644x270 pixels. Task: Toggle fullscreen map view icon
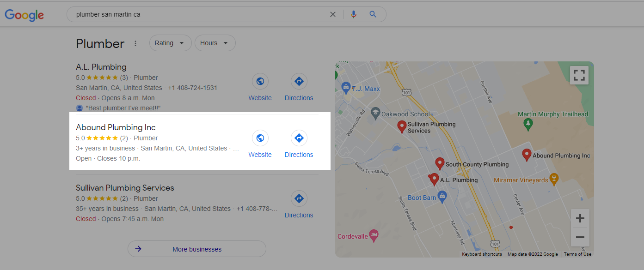(x=579, y=75)
